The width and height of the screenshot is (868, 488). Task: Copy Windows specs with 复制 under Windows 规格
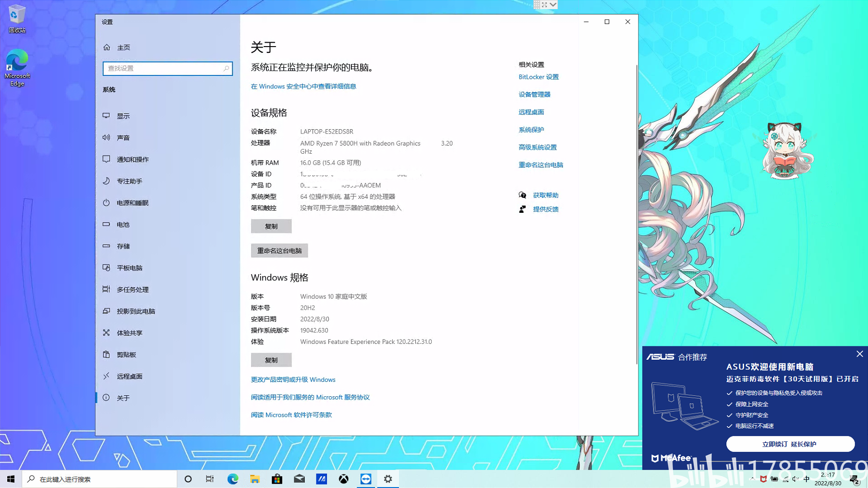tap(271, 360)
